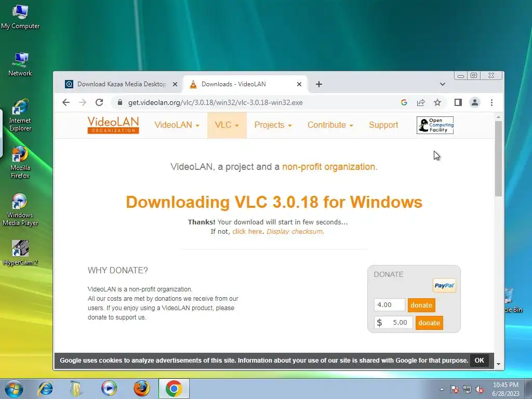532x399 pixels.
Task: Expand the VideoLAN navigation dropdown
Action: point(177,125)
